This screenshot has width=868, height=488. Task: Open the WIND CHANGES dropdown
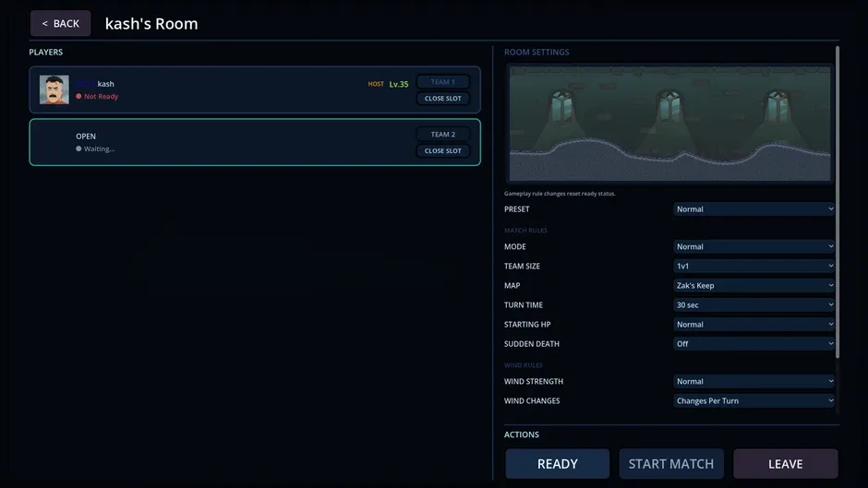coord(754,400)
